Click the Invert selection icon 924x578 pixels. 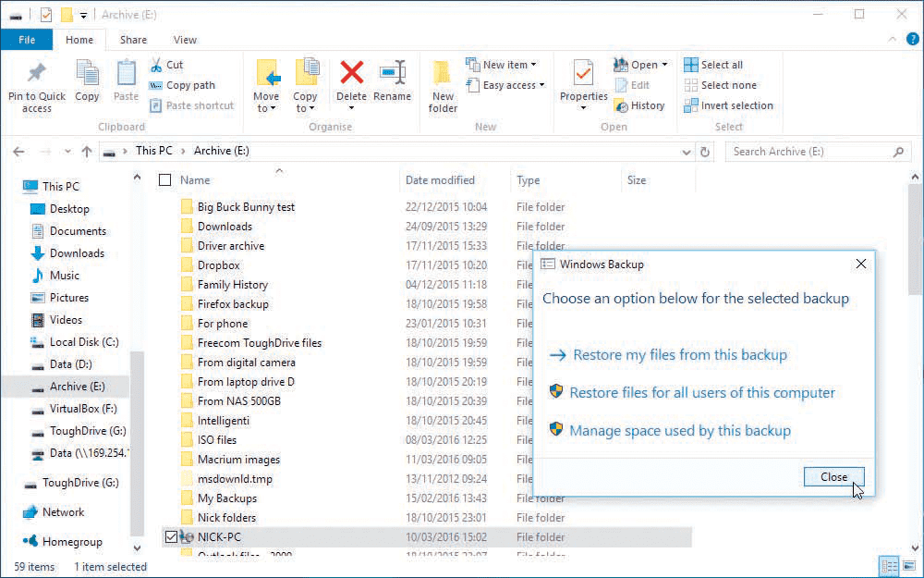coord(690,105)
